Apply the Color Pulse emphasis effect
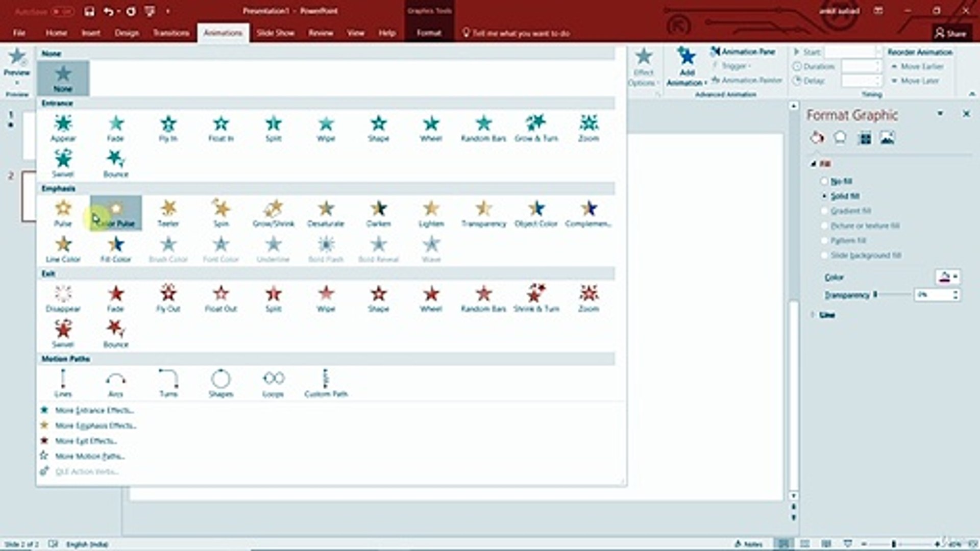 (116, 213)
